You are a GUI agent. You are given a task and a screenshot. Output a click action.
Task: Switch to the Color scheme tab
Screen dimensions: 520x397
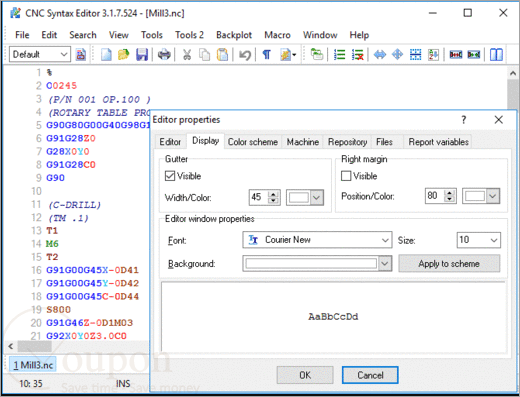(252, 142)
